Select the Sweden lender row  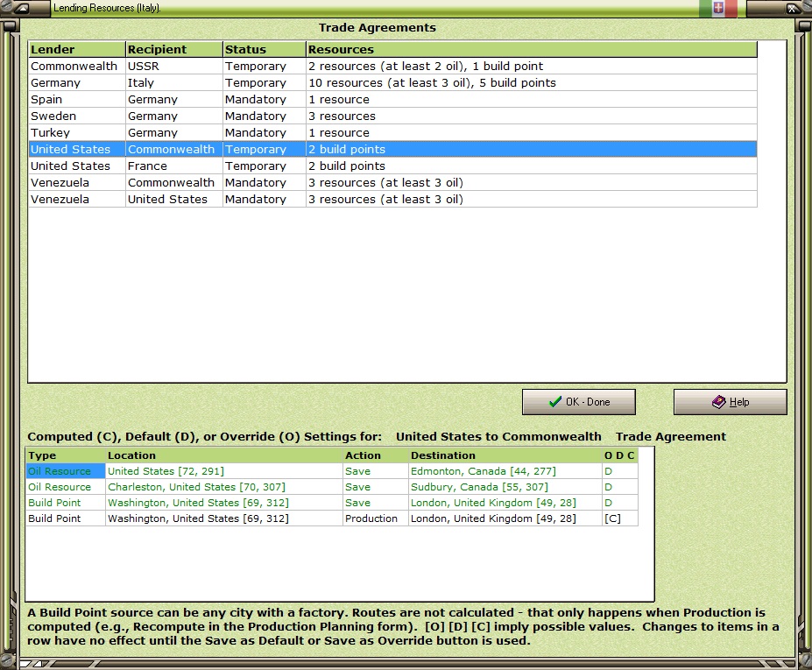(x=392, y=116)
